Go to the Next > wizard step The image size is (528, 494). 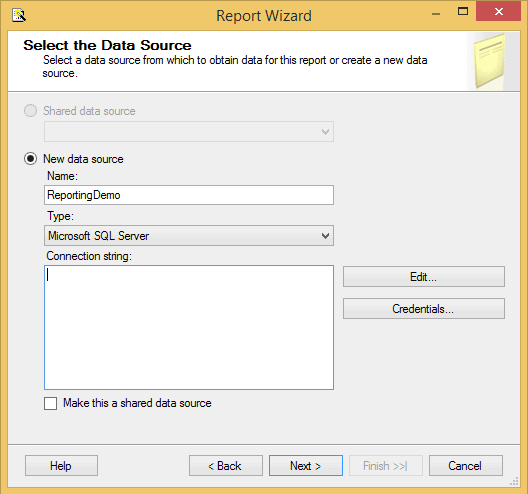(306, 466)
